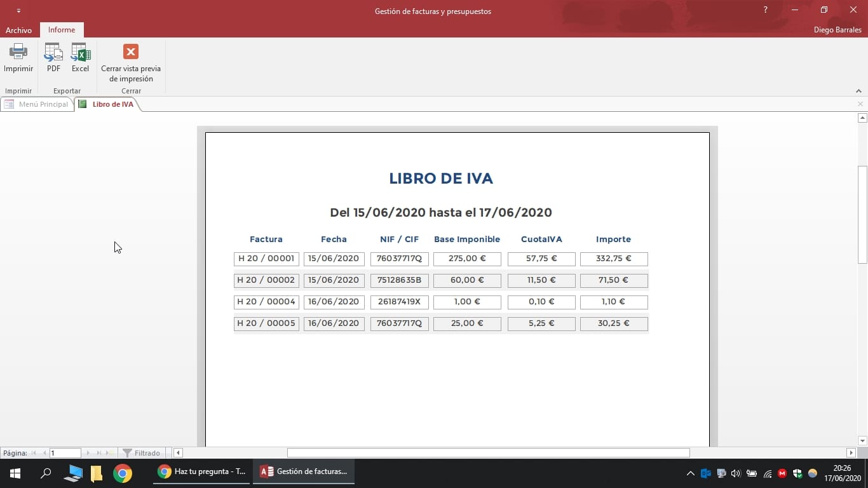The width and height of the screenshot is (868, 488).
Task: Show hidden system tray icons
Action: click(691, 473)
